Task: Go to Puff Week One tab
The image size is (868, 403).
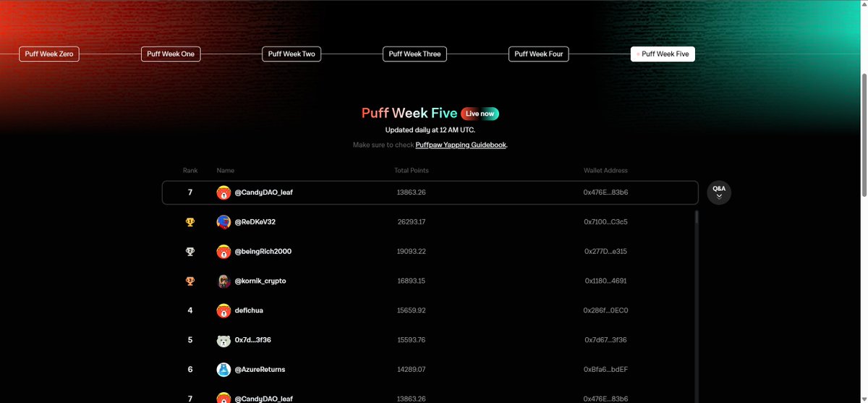Action: [x=171, y=54]
